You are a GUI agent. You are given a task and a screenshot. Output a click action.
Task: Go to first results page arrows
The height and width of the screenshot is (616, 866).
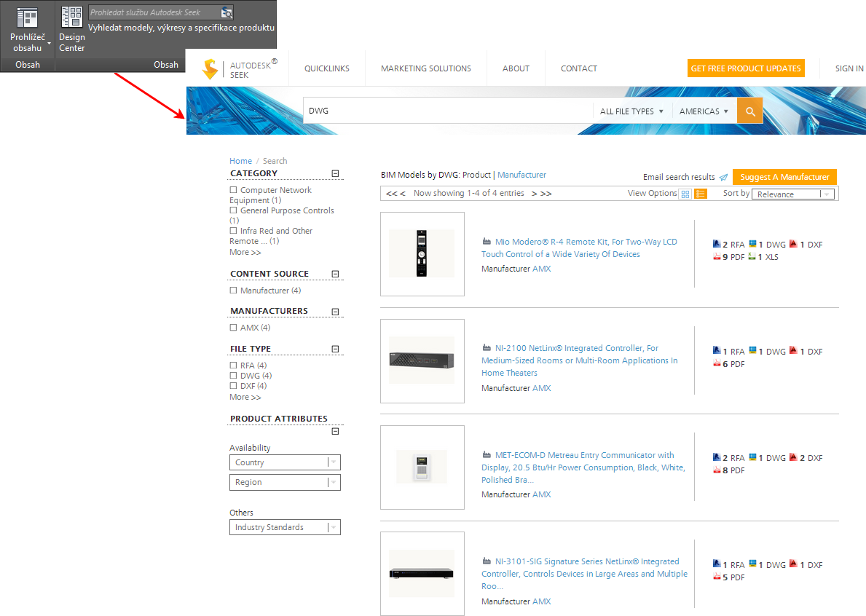pyautogui.click(x=392, y=194)
